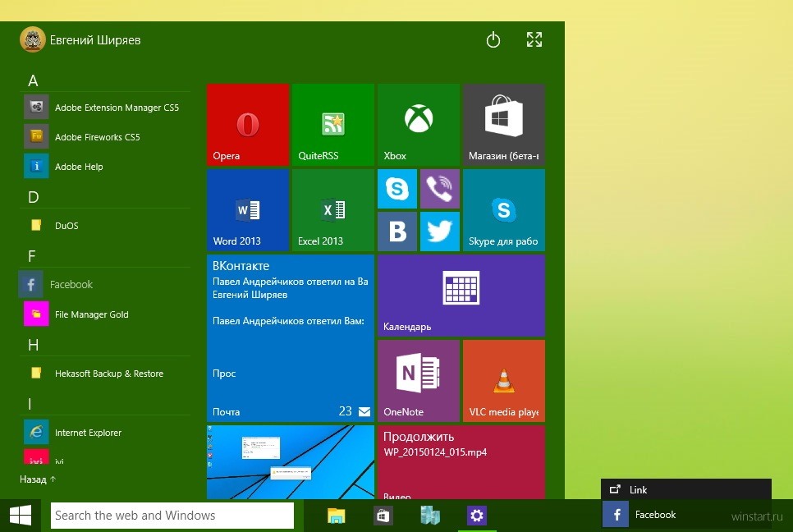Open the Xbox tile
This screenshot has height=532, width=793.
click(x=419, y=125)
